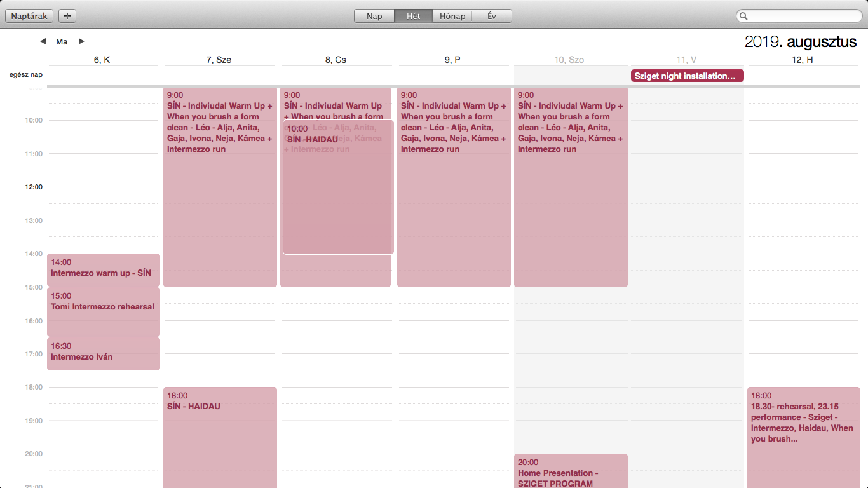Click the Friday 9, P day header
868x488 pixels.
(x=452, y=60)
